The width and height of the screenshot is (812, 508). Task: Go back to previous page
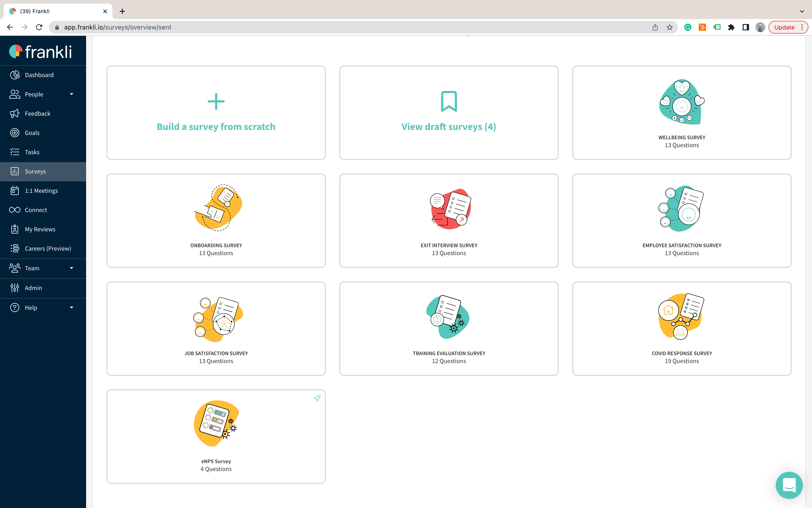pos(10,27)
